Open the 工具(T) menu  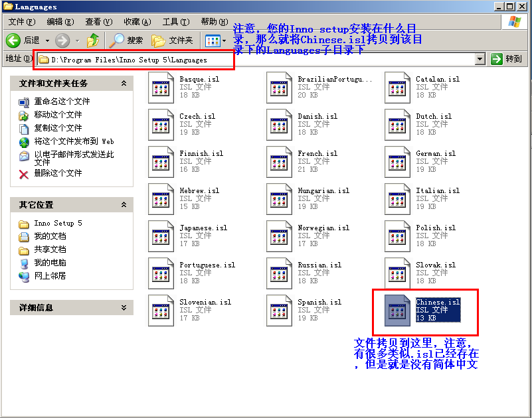pos(176,22)
